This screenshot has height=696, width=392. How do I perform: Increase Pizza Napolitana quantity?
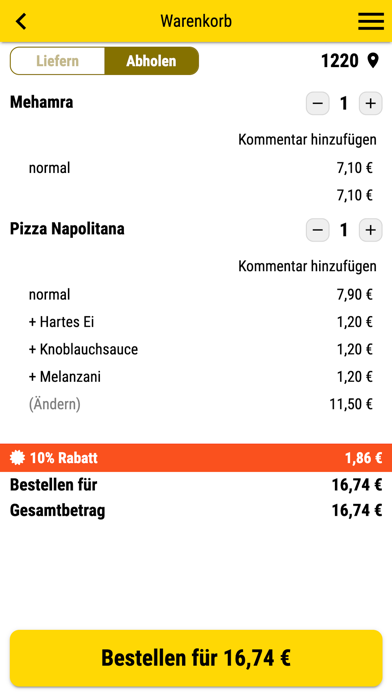pos(370,230)
